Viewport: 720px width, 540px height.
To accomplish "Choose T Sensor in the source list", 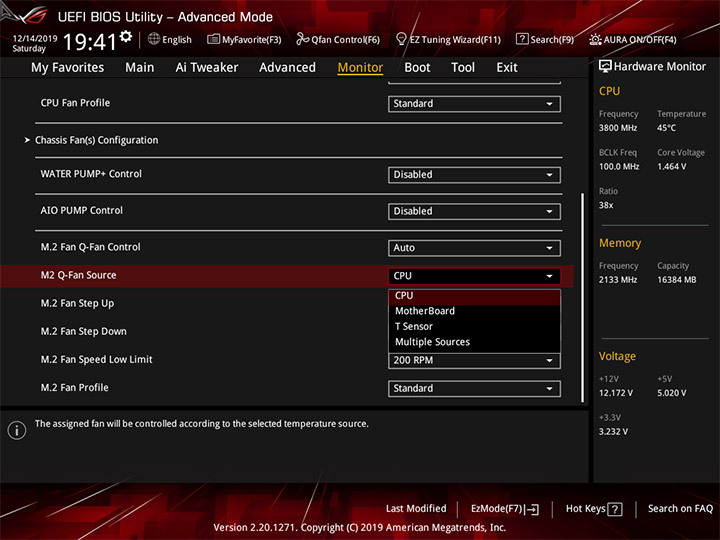I will point(474,326).
